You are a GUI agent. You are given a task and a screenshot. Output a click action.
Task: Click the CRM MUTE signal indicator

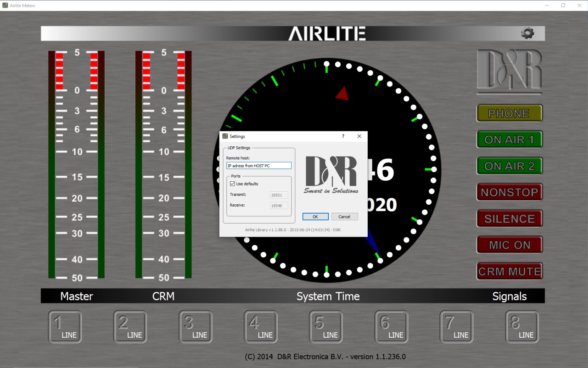coord(510,272)
